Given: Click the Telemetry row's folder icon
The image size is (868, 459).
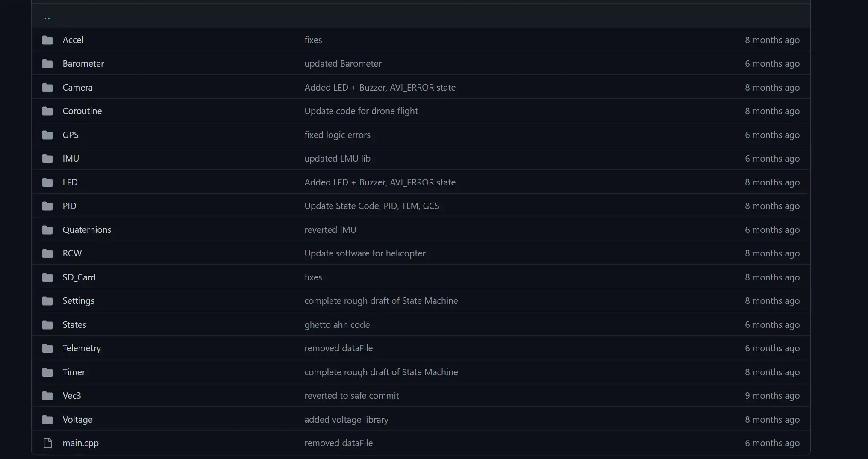Looking at the screenshot, I should click(x=47, y=348).
